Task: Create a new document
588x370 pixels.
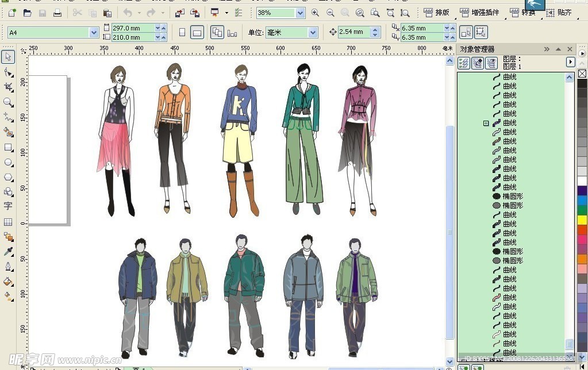Action: pos(12,13)
